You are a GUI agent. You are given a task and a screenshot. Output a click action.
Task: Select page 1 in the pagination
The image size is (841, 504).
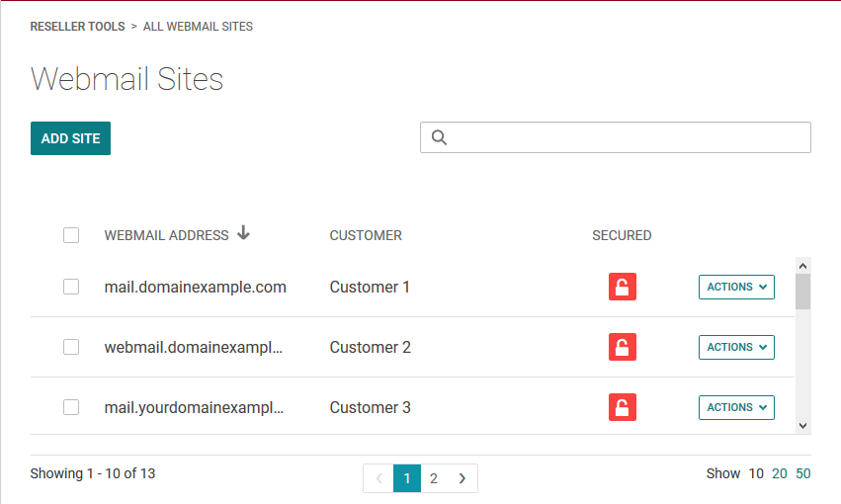click(407, 478)
